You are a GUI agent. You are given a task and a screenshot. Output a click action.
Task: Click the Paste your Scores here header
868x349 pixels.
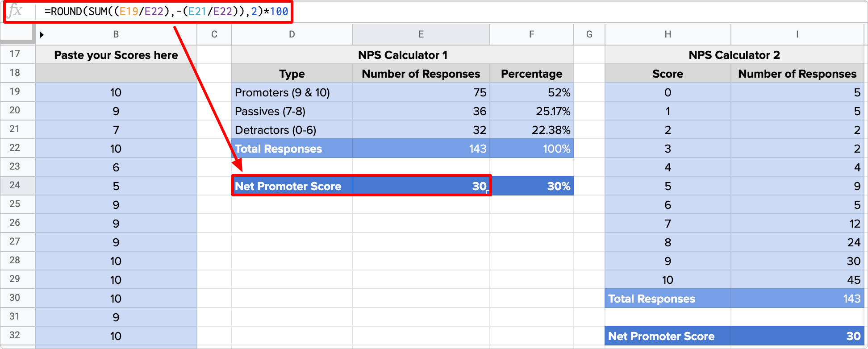pos(116,55)
